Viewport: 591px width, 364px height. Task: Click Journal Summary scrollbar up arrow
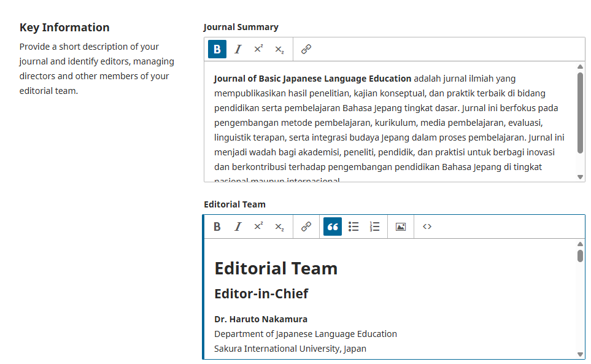point(580,67)
